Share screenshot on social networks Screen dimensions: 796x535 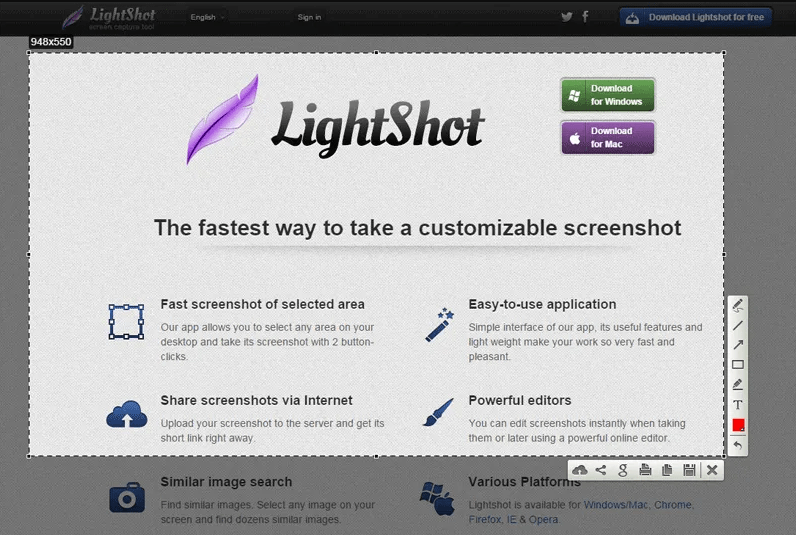point(601,470)
